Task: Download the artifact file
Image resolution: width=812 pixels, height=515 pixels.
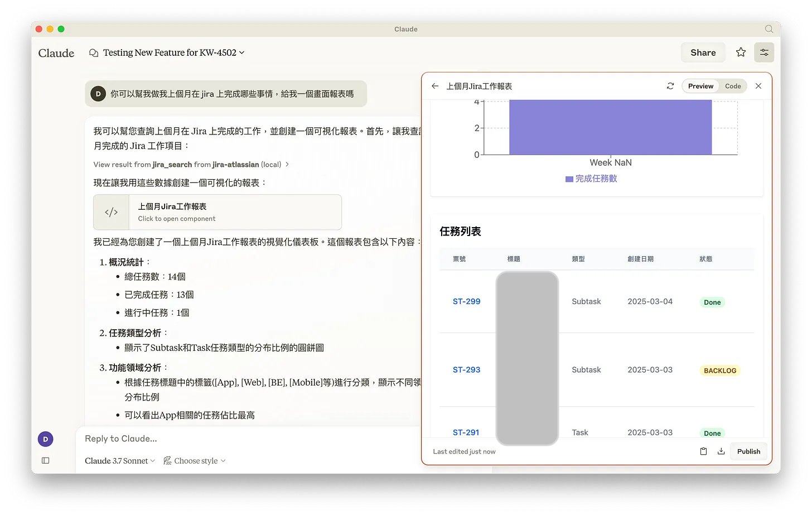Action: click(721, 451)
